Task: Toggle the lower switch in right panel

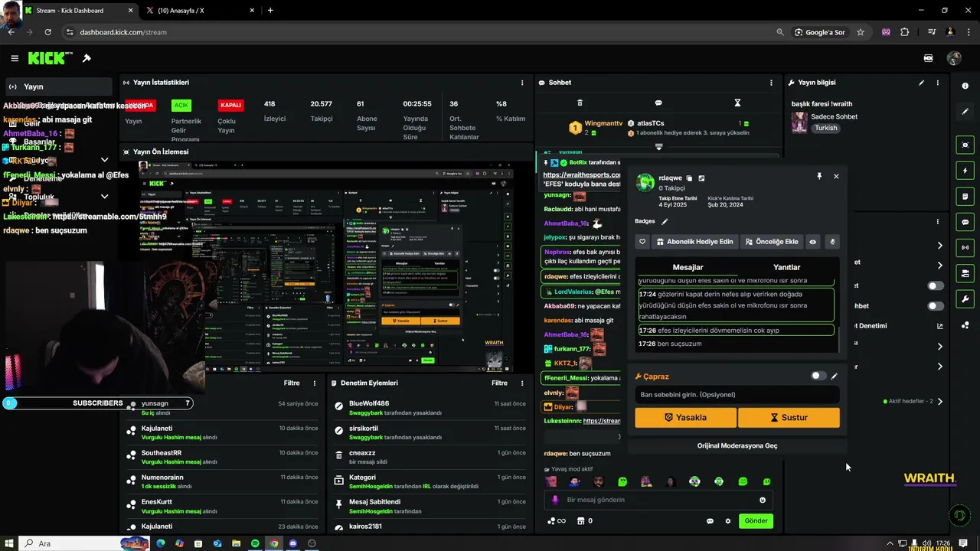Action: click(x=936, y=306)
